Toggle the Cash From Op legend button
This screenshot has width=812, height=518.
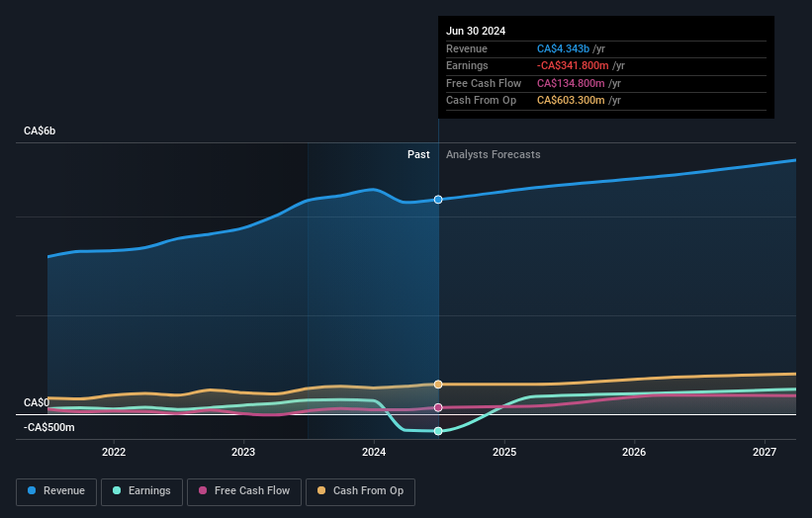pos(360,491)
